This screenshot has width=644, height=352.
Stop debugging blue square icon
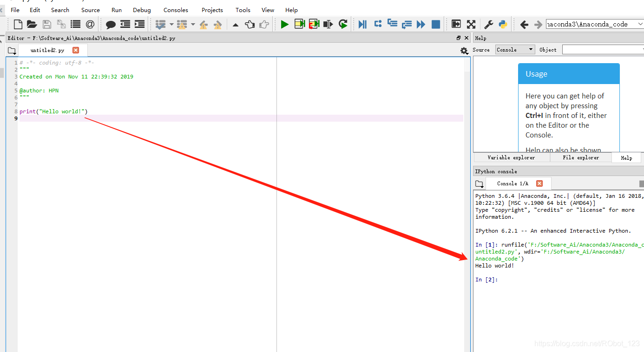(436, 24)
